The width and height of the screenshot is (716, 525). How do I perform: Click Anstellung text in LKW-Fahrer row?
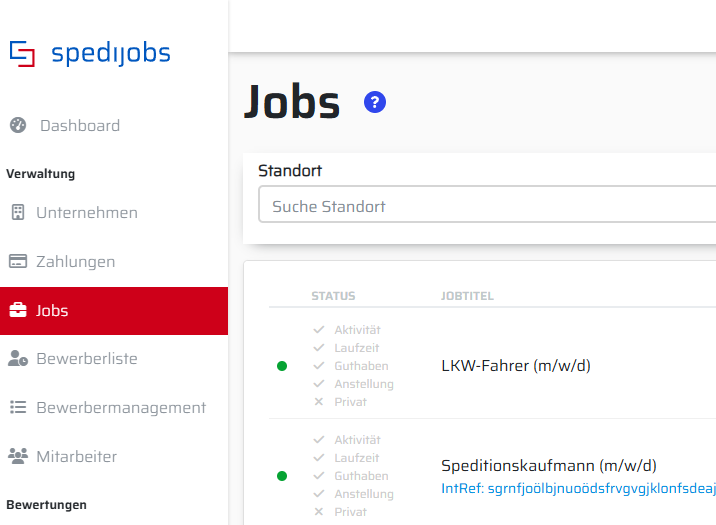tap(364, 384)
